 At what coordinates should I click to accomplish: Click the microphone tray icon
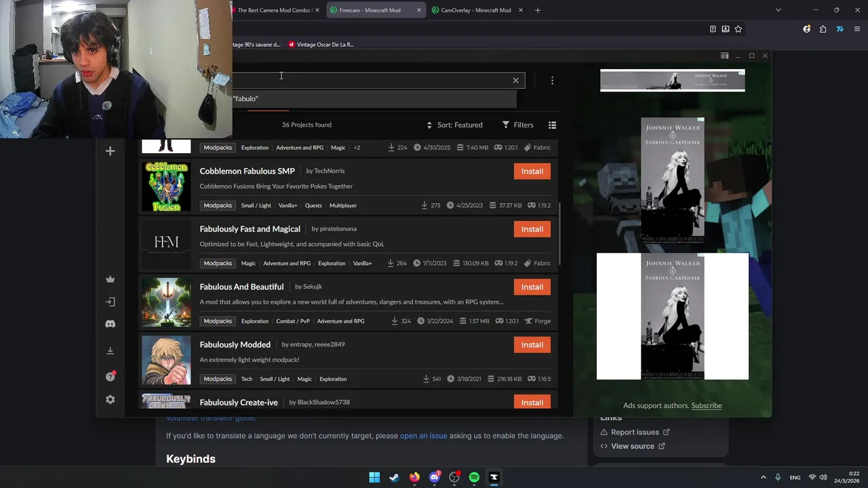tap(778, 477)
